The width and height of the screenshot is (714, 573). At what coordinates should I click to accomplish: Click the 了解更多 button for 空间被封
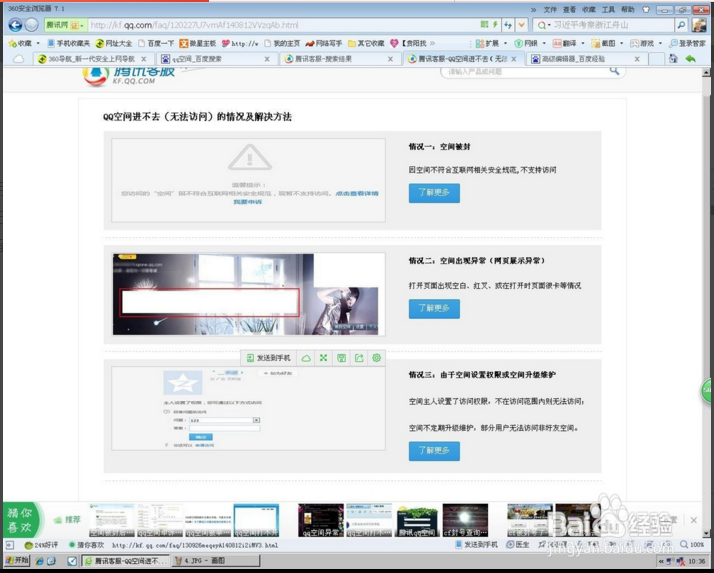click(434, 193)
